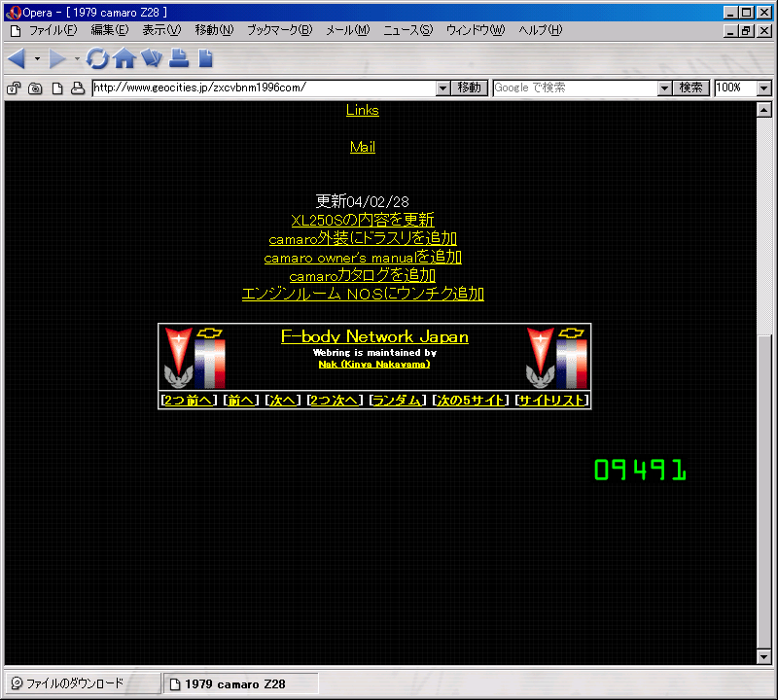Select the ファイルのダウンロード window tab
This screenshot has width=778, height=700.
pyautogui.click(x=83, y=683)
